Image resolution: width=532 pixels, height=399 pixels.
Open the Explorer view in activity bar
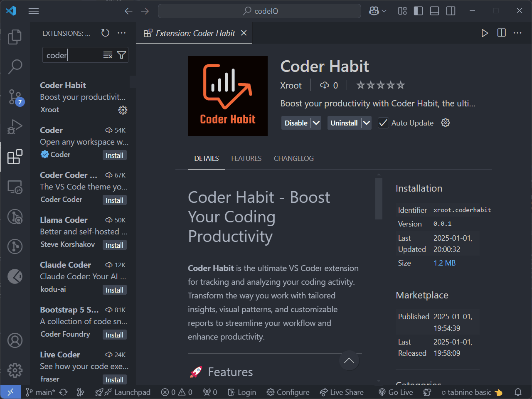pyautogui.click(x=15, y=37)
